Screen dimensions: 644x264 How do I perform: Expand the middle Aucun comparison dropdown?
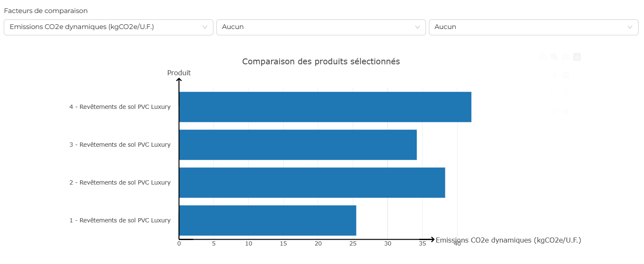pos(321,27)
